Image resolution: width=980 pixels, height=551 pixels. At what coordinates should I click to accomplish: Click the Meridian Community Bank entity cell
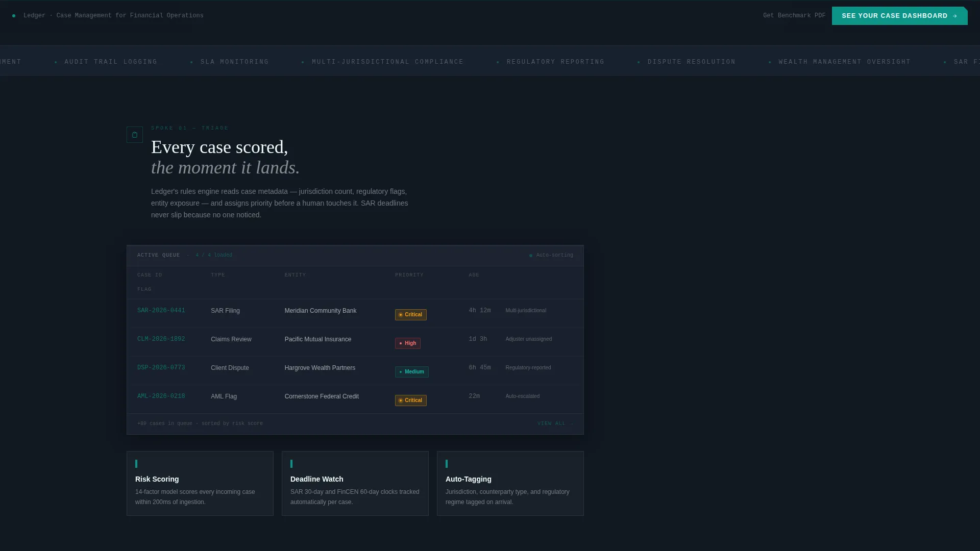321,311
